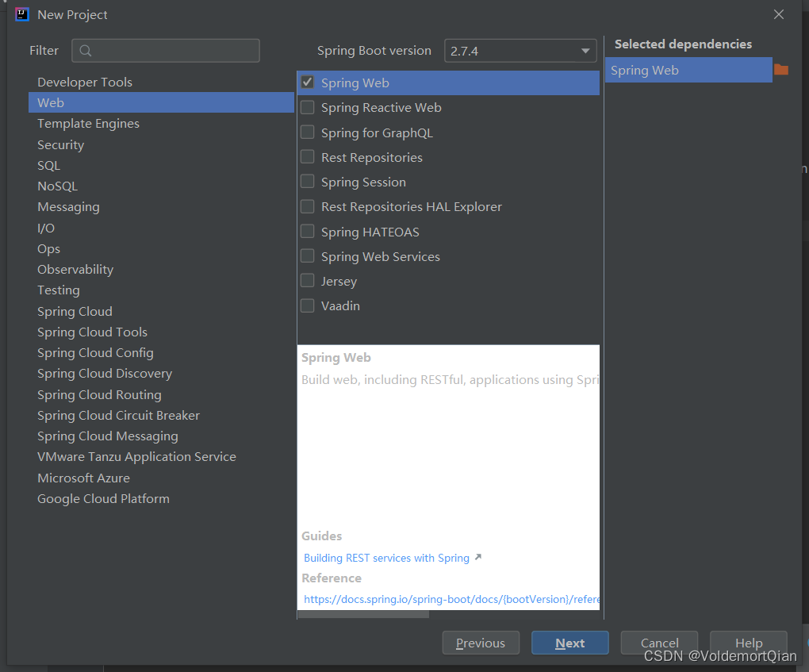
Task: Check Spring for GraphQL
Action: point(308,132)
